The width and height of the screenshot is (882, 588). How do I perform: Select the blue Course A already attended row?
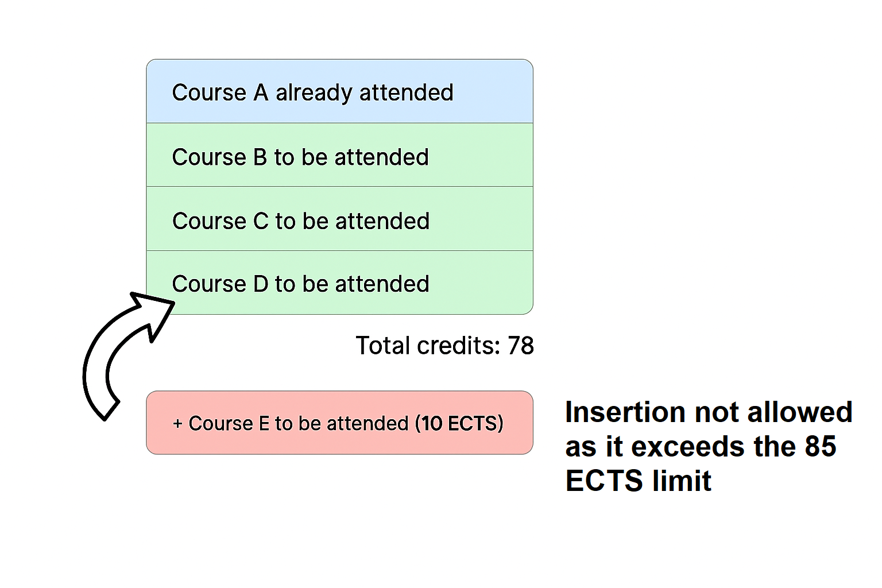coord(339,91)
